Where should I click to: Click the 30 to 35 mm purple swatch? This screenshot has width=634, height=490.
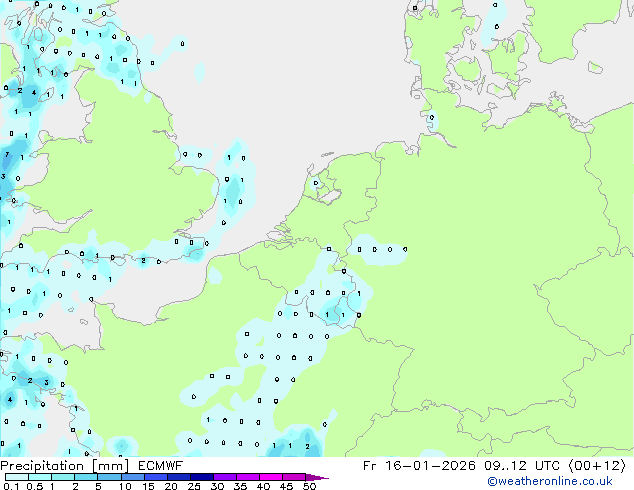(x=224, y=477)
